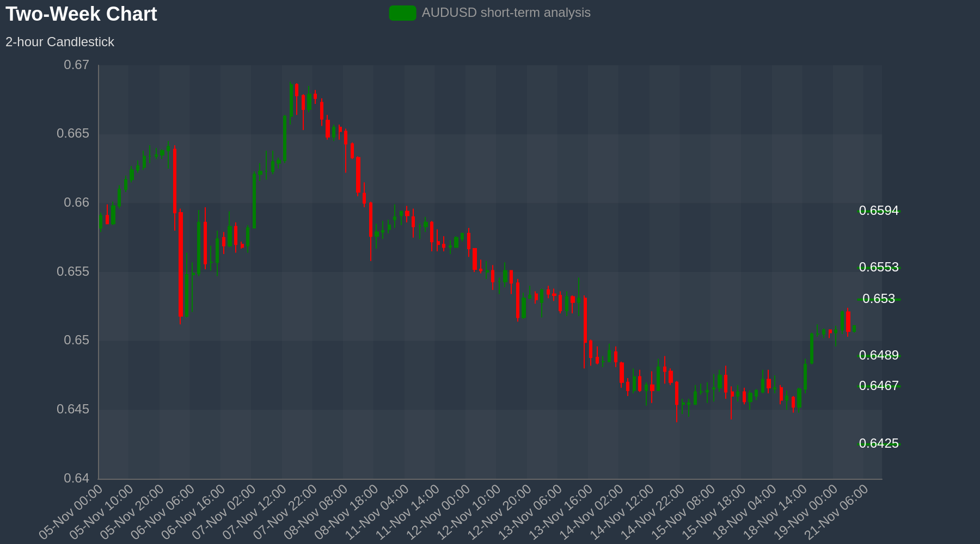
Task: Click the 0.665 y-axis label
Action: (73, 133)
